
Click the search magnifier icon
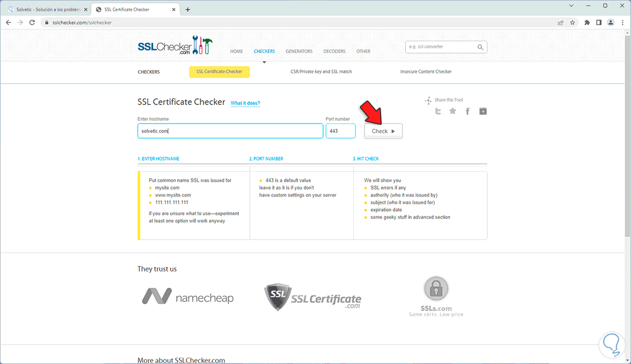click(x=481, y=47)
